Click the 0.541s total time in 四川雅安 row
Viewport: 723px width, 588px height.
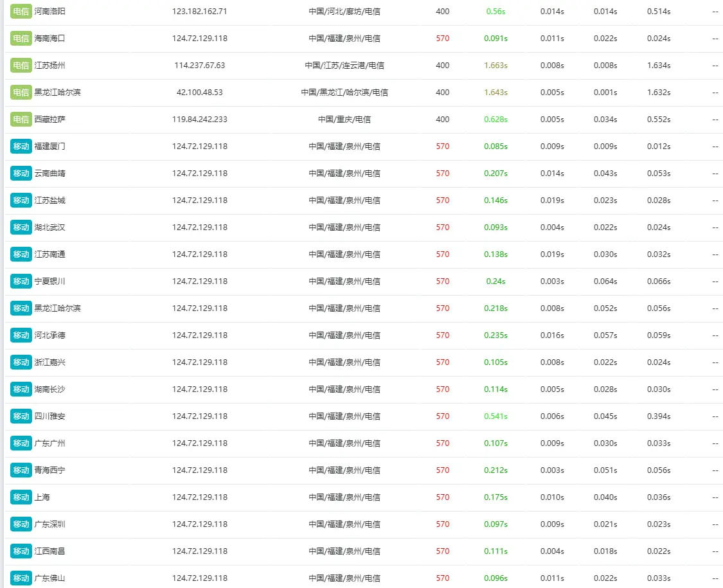tap(495, 416)
